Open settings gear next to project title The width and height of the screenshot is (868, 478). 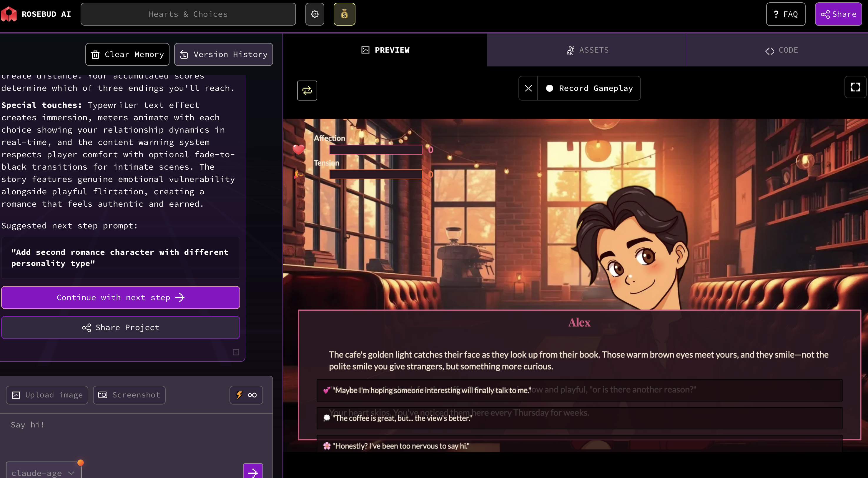click(314, 14)
